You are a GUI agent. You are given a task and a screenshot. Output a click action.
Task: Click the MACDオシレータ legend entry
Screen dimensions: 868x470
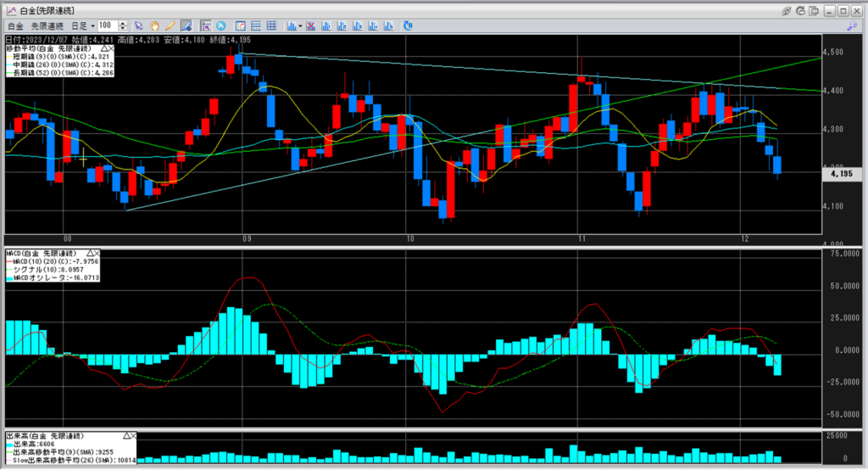(53, 278)
